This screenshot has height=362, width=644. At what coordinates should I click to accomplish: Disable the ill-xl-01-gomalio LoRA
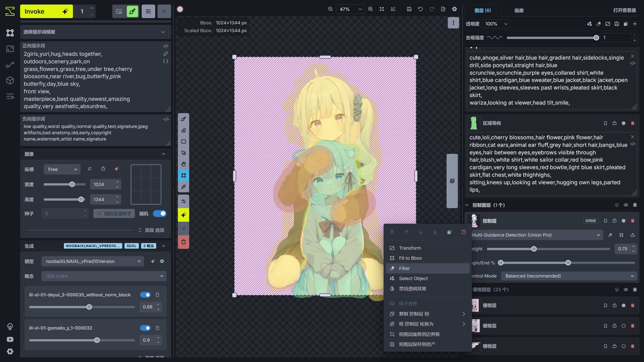click(145, 328)
